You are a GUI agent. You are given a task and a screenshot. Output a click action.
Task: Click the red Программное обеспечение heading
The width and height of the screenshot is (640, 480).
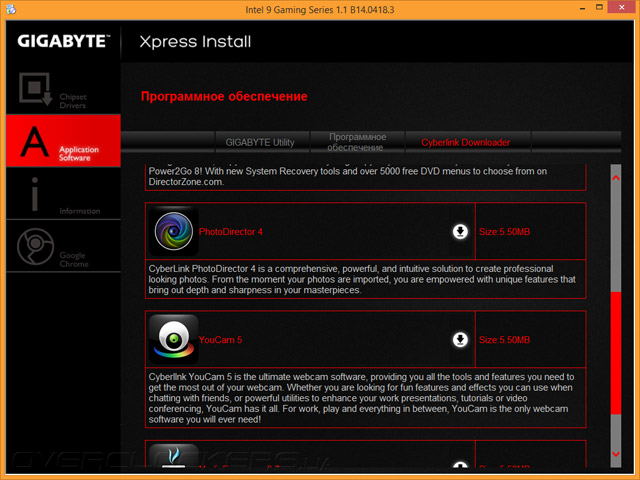[x=224, y=96]
